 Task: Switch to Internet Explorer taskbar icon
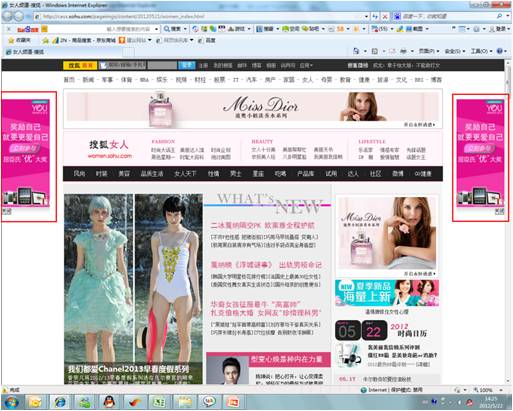coord(60,402)
